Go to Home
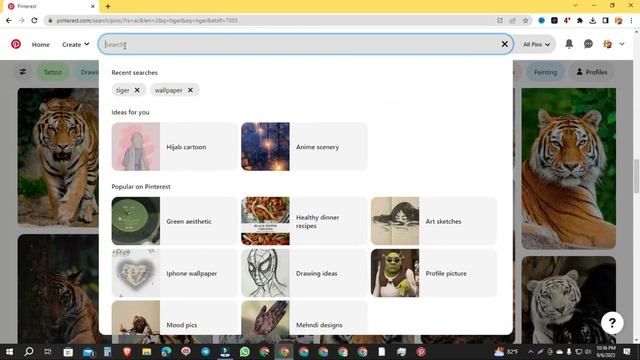Screen dimensions: 640x360 [x=41, y=44]
